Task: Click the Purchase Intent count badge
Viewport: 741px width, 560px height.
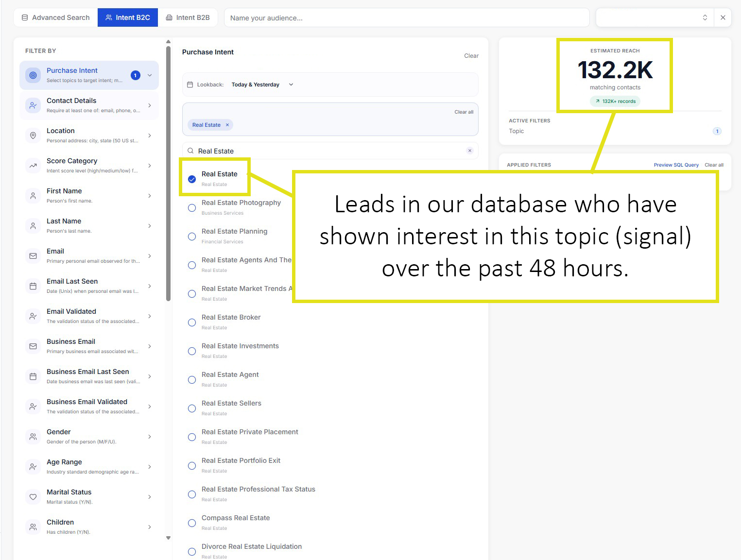Action: [136, 75]
